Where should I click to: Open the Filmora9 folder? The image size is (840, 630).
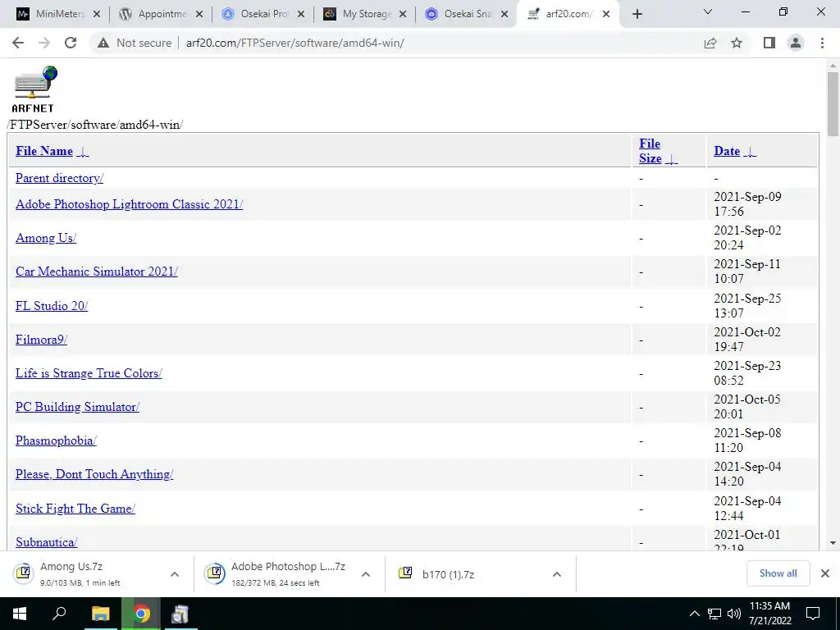point(41,340)
